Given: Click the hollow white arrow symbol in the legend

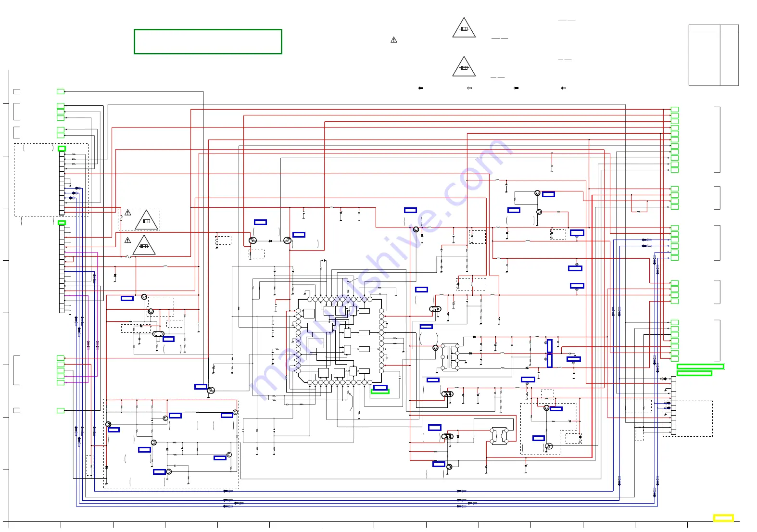Looking at the screenshot, I should coord(469,88).
